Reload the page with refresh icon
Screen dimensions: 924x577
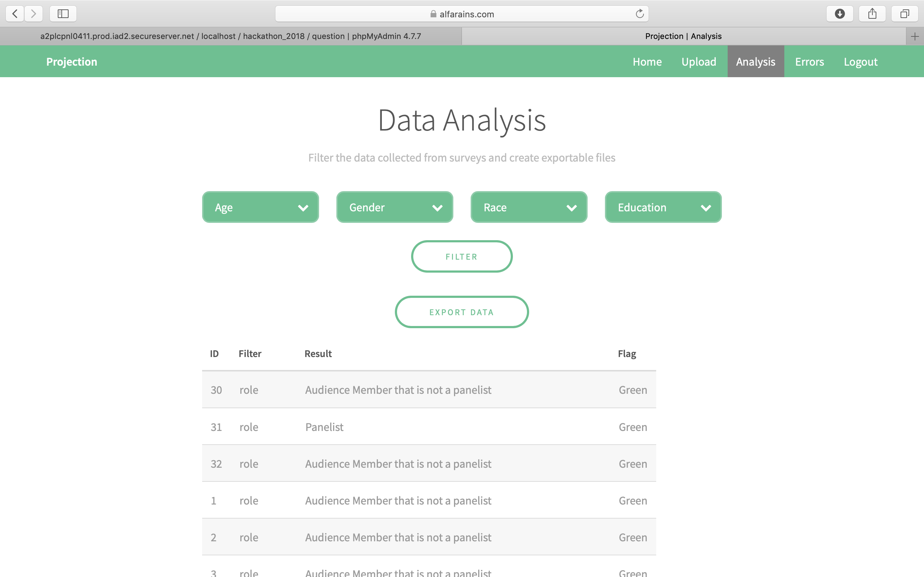pyautogui.click(x=640, y=14)
